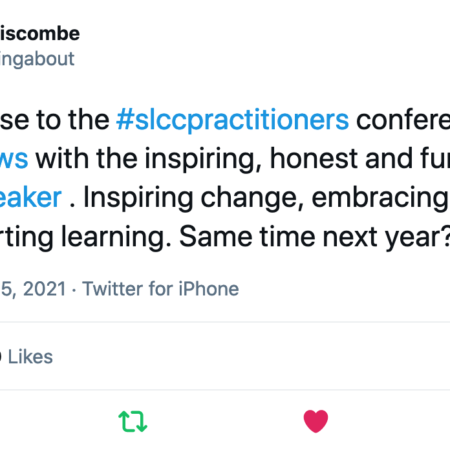This screenshot has width=450, height=450.
Task: Open the author handle ending "ingabout"
Action: 37,59
